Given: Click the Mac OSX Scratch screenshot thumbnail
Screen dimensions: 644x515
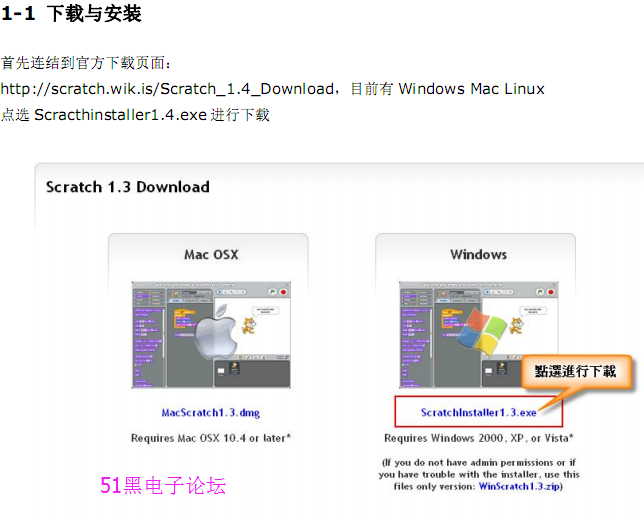Looking at the screenshot, I should click(x=211, y=335).
